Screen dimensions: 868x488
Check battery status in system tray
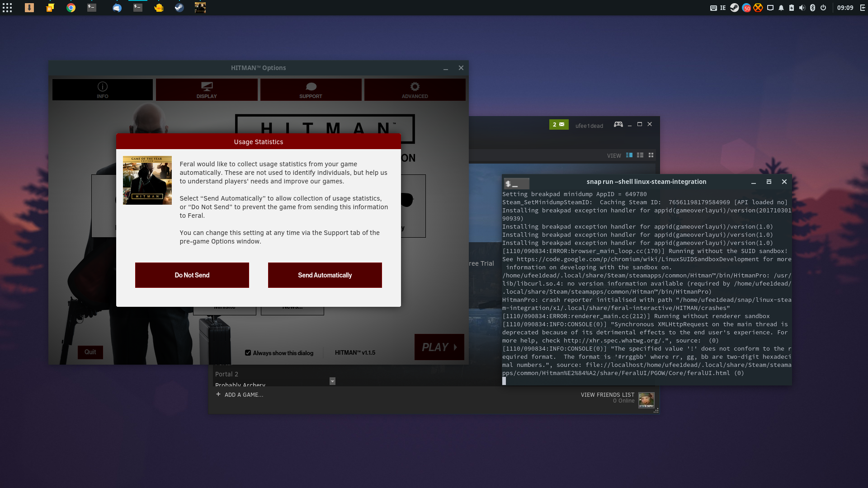pos(792,8)
